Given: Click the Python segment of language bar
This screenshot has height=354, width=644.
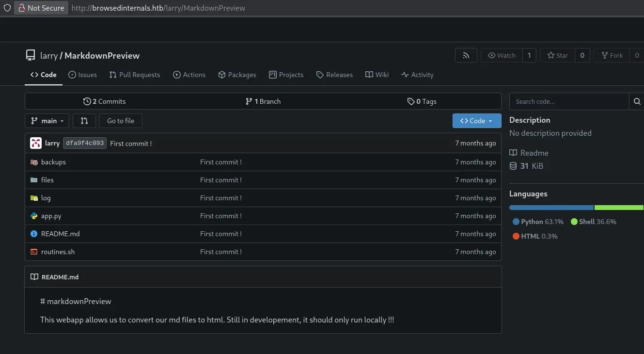Looking at the screenshot, I should (x=551, y=208).
